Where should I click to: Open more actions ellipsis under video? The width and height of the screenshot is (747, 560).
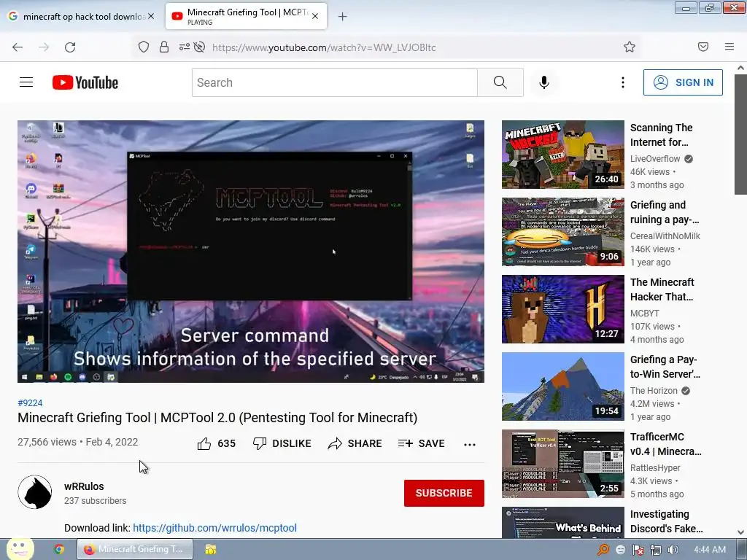click(x=470, y=444)
